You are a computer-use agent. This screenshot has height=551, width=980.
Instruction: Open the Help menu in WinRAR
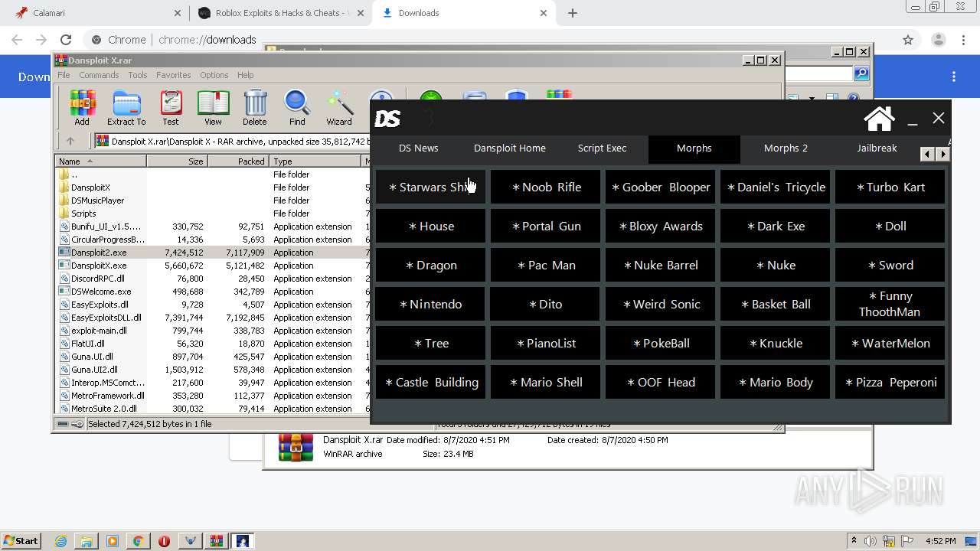(x=245, y=75)
